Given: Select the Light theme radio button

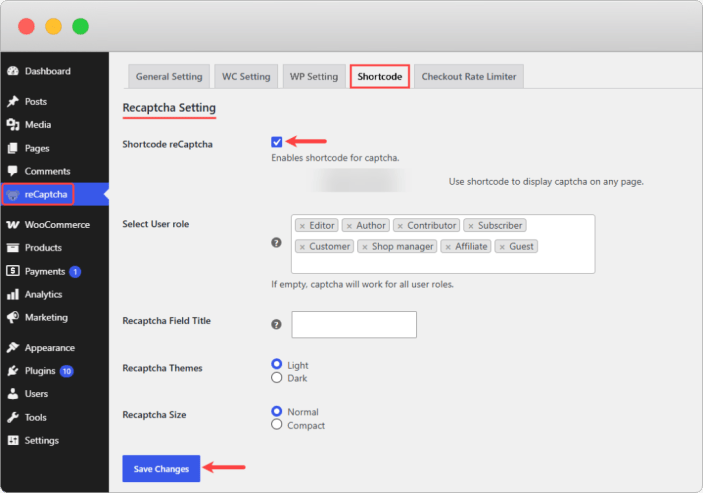Looking at the screenshot, I should (x=277, y=364).
